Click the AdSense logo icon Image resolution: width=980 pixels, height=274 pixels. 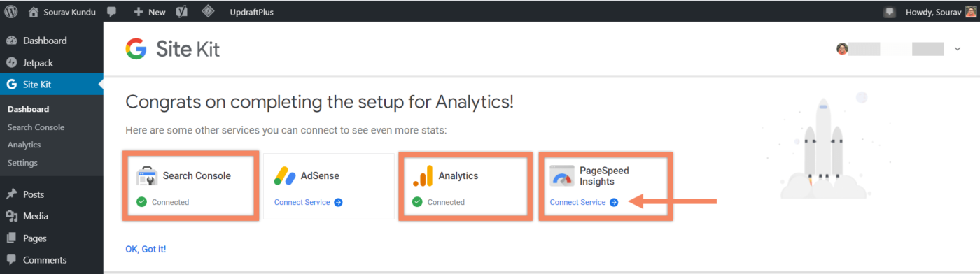tap(285, 176)
